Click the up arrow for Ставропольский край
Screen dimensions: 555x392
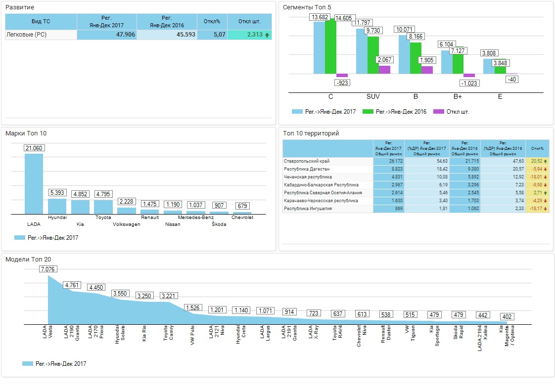pos(545,161)
